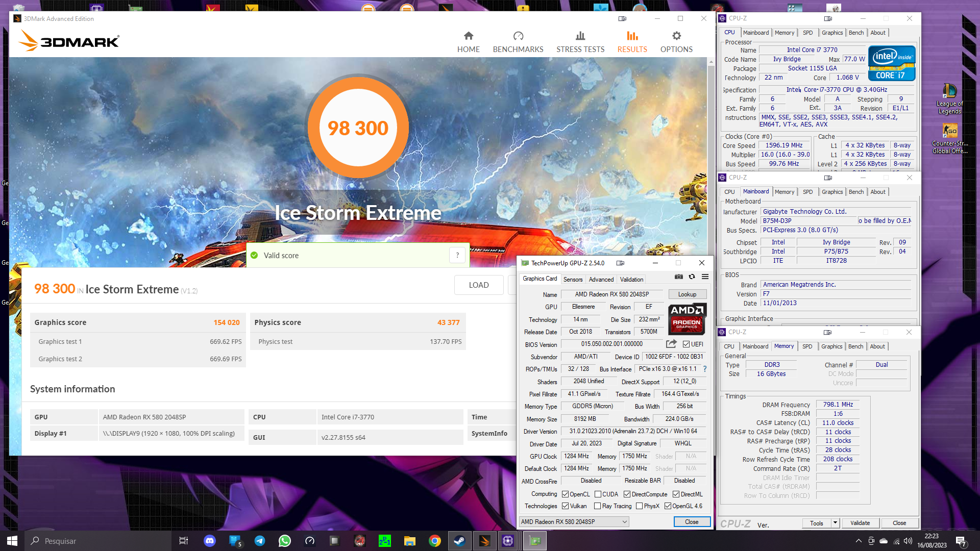Open 3DMark OPTIONS gear
980x551 pixels.
pos(676,42)
